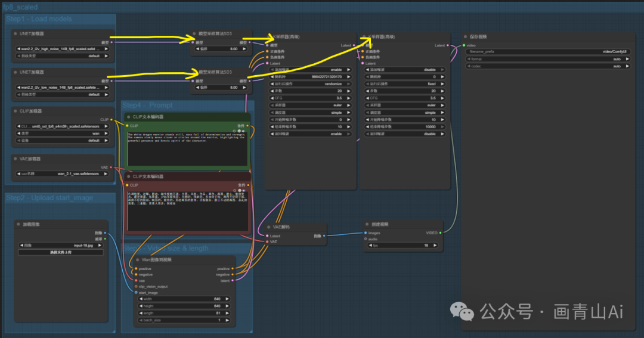Screen dimensions: 644x338
Task: Click the images input port on 创建视频
Action: point(366,233)
